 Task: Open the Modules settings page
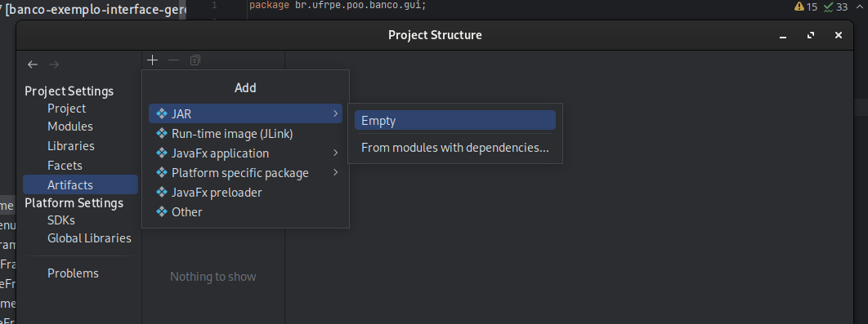69,126
